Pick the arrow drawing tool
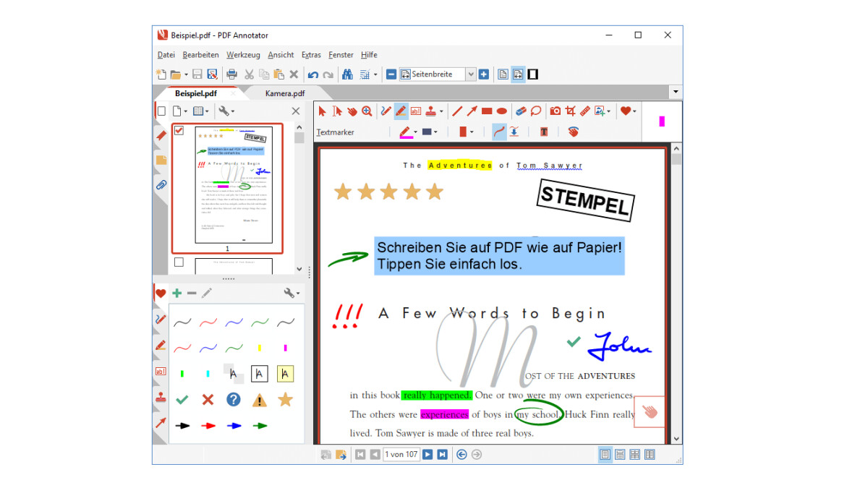The width and height of the screenshot is (868, 488). pyautogui.click(x=472, y=111)
